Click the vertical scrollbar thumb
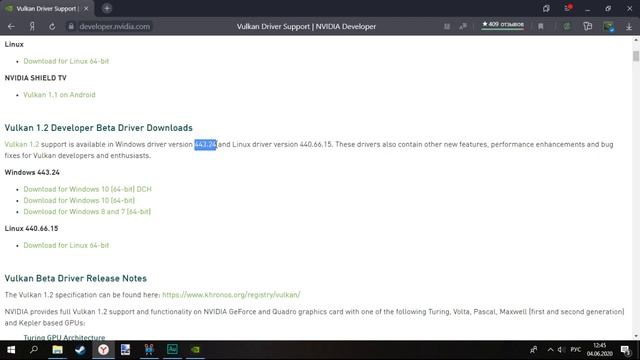 coord(636,56)
